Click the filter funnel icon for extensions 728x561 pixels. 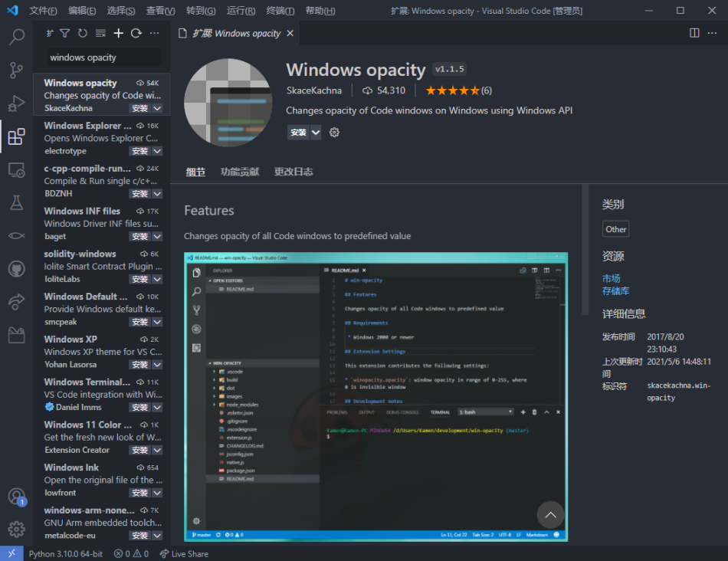65,33
